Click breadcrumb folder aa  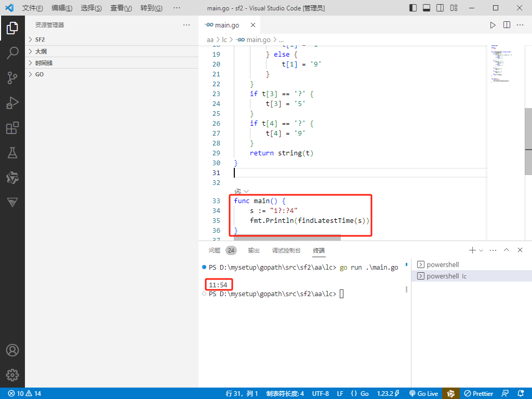210,39
